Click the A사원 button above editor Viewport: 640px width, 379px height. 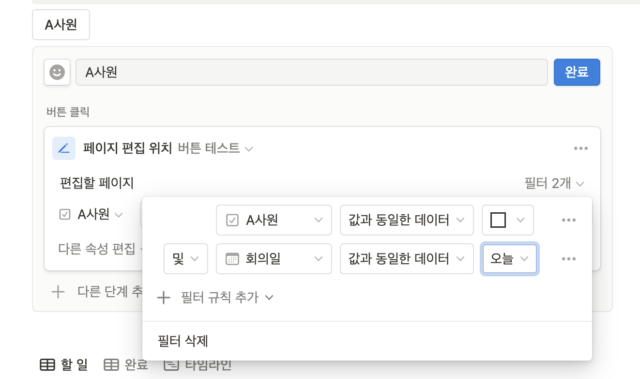61,25
